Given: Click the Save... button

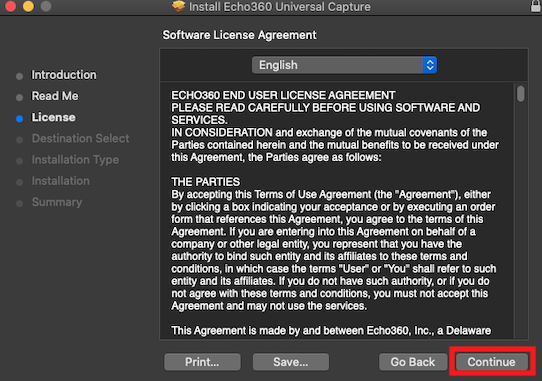Looking at the screenshot, I should pyautogui.click(x=291, y=362).
